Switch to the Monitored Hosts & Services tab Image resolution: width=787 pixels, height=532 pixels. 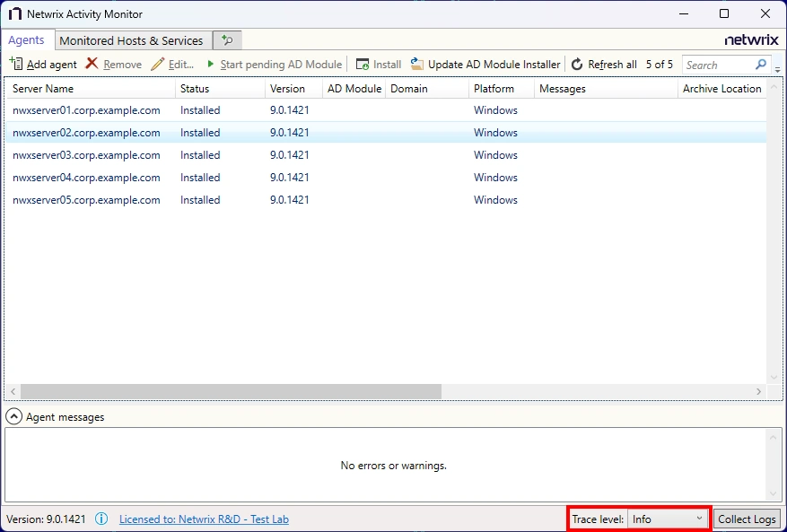click(131, 39)
